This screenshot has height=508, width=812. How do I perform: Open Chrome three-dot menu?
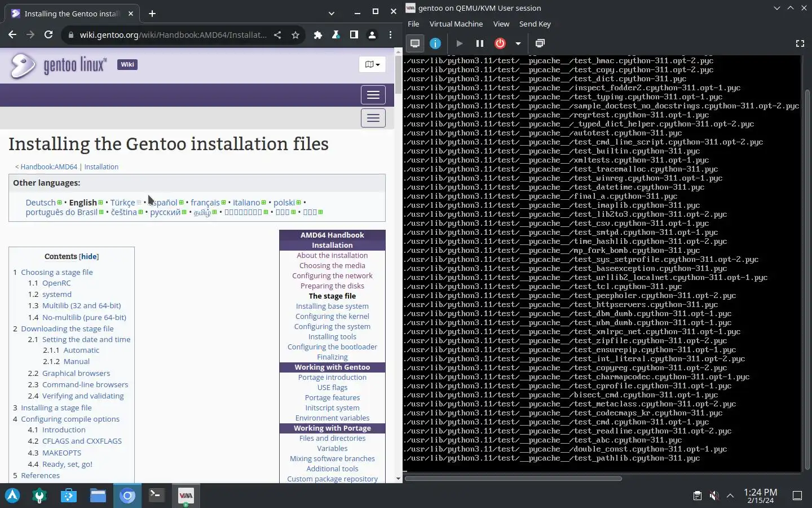point(390,35)
